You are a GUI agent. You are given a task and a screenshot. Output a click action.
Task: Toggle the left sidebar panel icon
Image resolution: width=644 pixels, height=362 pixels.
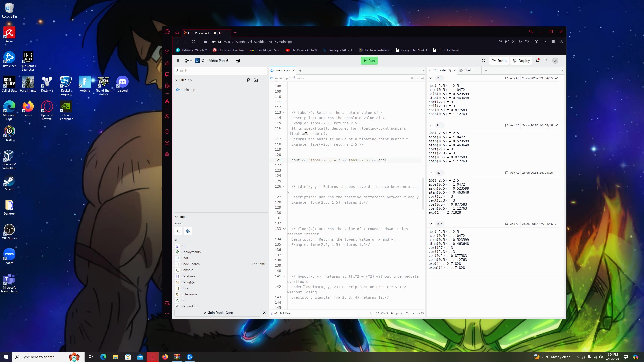point(179,61)
